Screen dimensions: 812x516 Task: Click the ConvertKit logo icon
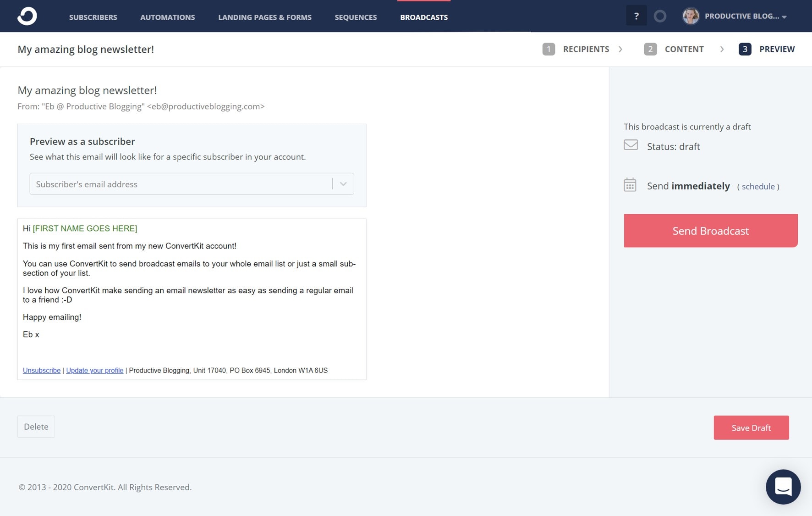27,17
